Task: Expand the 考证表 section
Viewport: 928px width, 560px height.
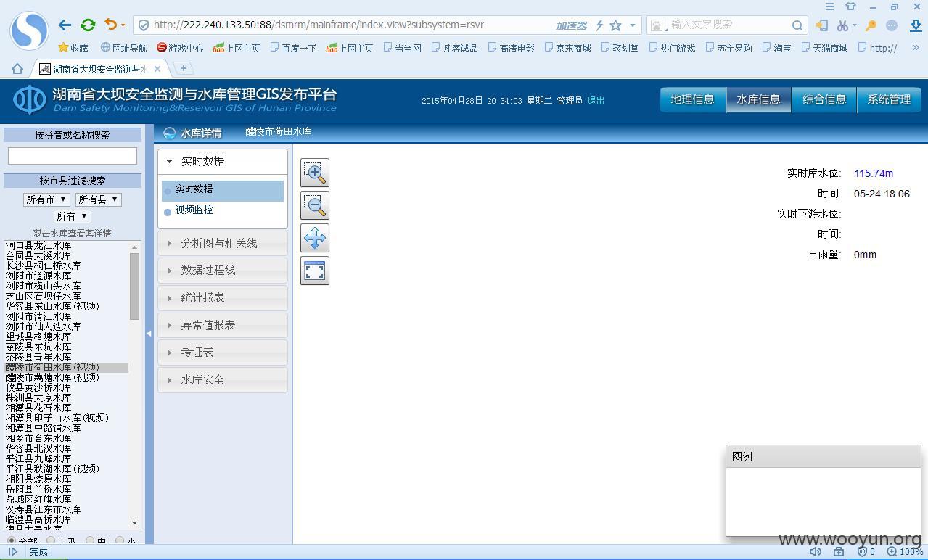Action: pos(223,352)
